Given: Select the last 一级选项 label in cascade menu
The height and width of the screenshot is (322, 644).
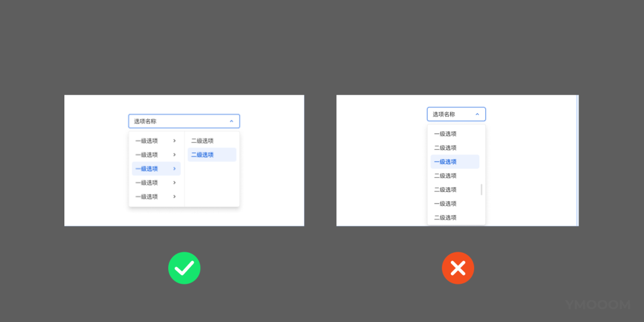Looking at the screenshot, I should click(147, 197).
